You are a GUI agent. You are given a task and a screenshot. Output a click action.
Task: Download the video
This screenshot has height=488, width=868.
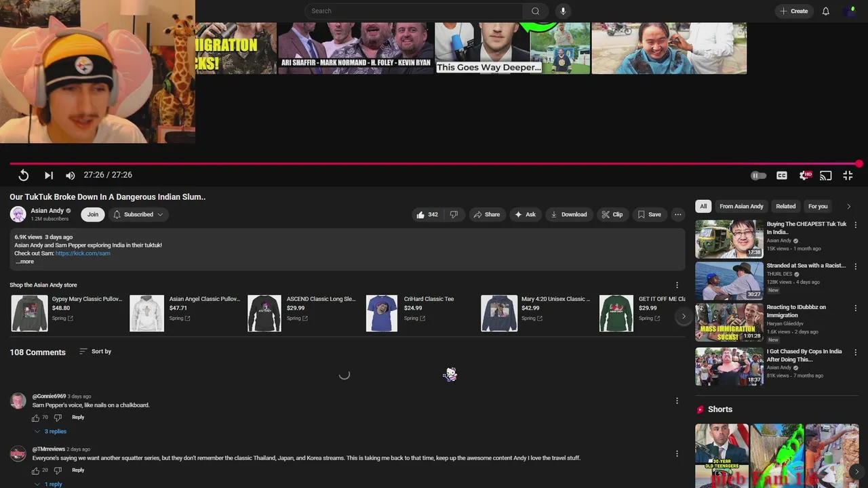tap(568, 215)
